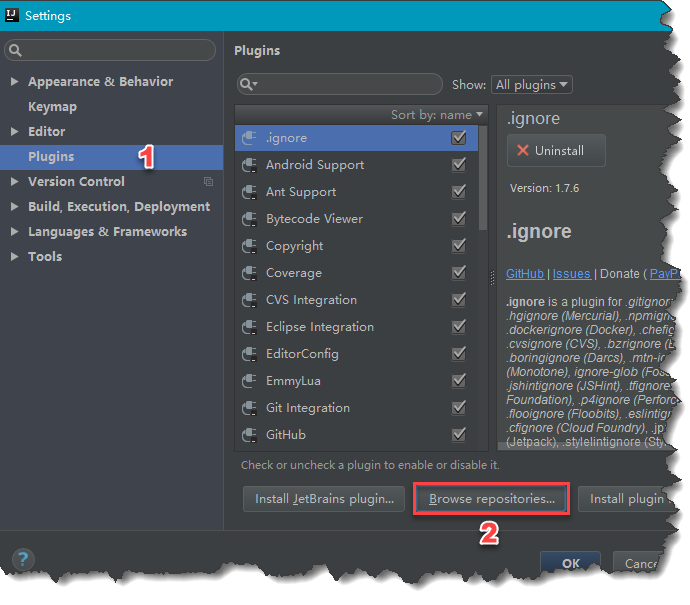The width and height of the screenshot is (690, 605).
Task: Open the GitHub link in description
Action: click(x=525, y=274)
